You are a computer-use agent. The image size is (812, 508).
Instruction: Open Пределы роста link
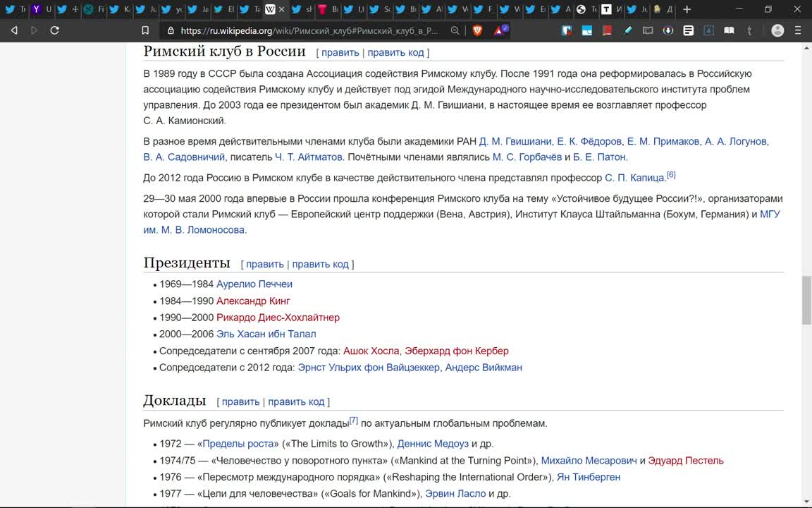[x=238, y=444]
